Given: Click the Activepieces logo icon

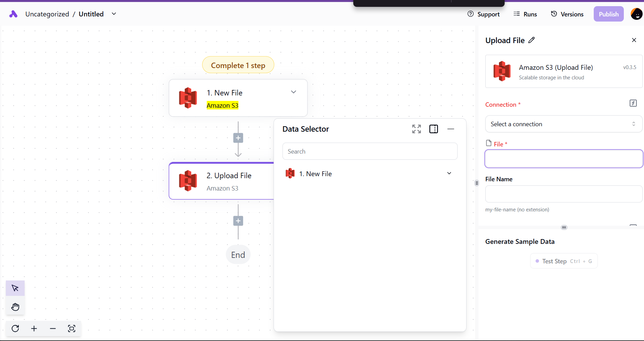Looking at the screenshot, I should (x=13, y=14).
